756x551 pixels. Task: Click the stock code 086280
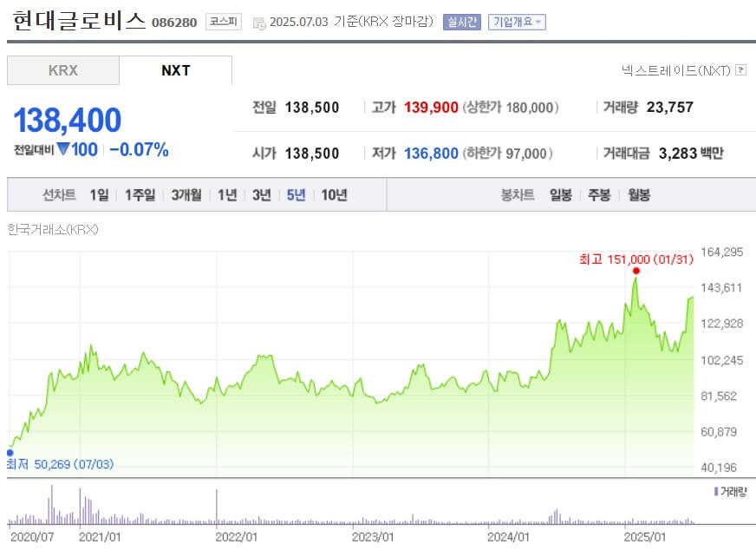click(174, 23)
